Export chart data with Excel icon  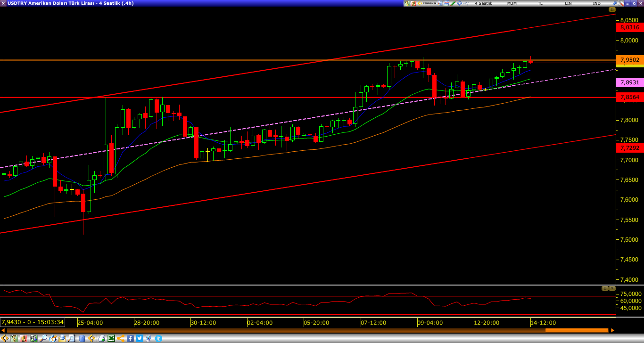click(x=111, y=338)
